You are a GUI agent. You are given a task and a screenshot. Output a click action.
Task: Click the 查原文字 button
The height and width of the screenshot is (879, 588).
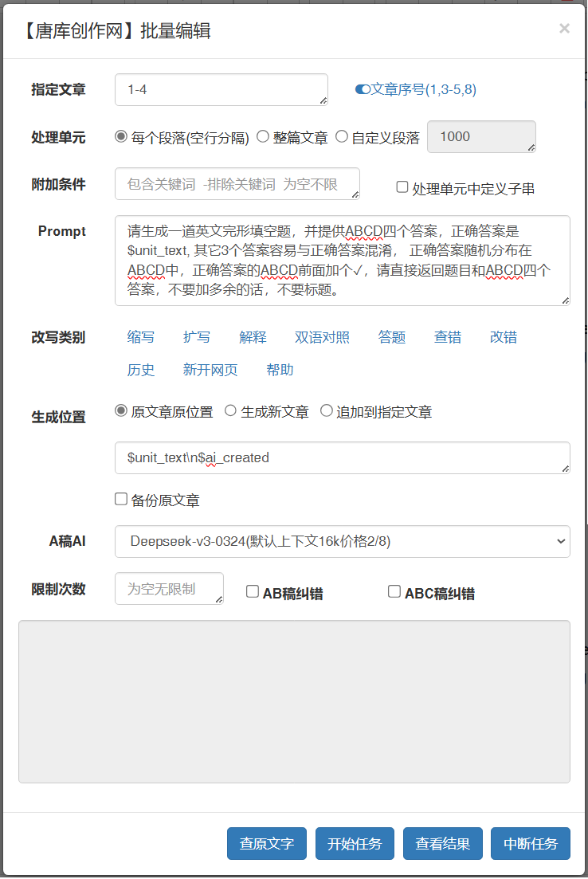point(267,844)
